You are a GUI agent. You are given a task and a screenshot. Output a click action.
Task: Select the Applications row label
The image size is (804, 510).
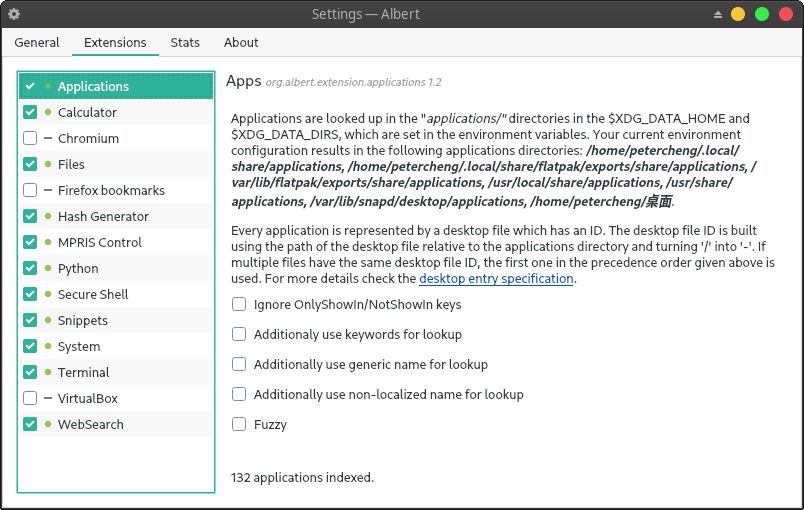(x=93, y=86)
